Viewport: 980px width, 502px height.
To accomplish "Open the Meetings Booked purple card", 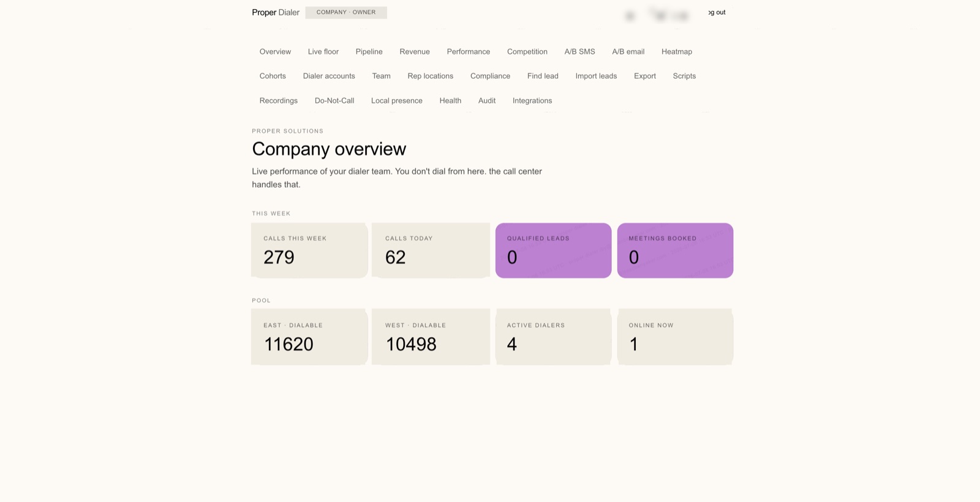I will [x=675, y=250].
